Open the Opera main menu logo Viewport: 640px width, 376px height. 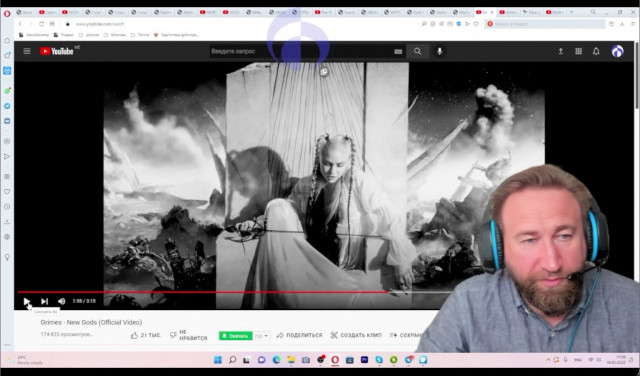point(7,13)
